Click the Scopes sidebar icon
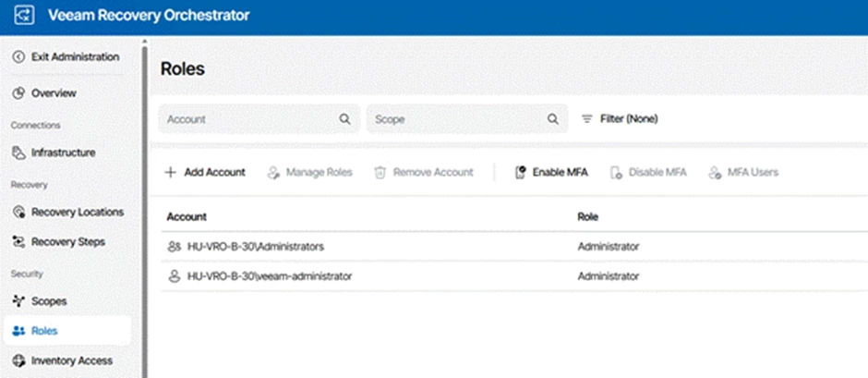The width and height of the screenshot is (868, 378). click(18, 301)
